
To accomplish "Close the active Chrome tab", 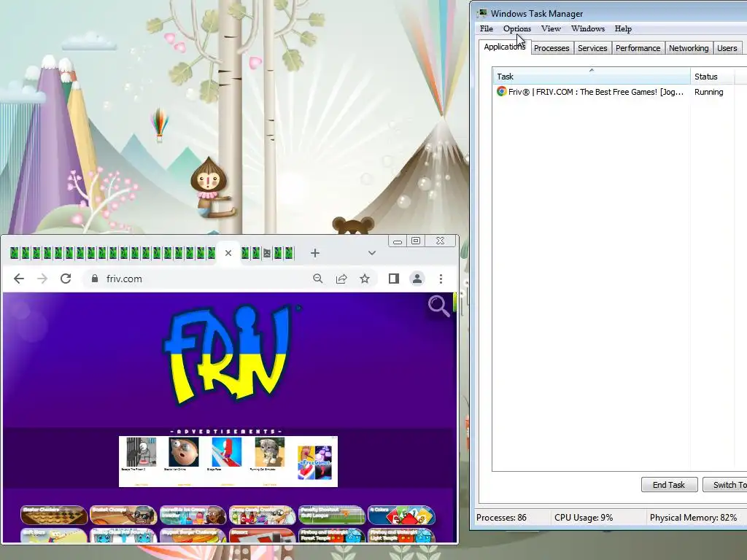I will point(228,253).
